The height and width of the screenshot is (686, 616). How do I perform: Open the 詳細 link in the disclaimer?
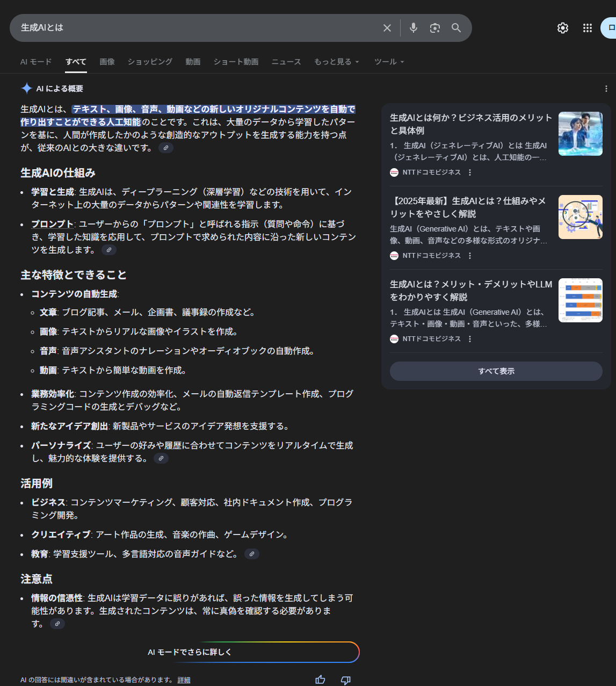click(184, 680)
